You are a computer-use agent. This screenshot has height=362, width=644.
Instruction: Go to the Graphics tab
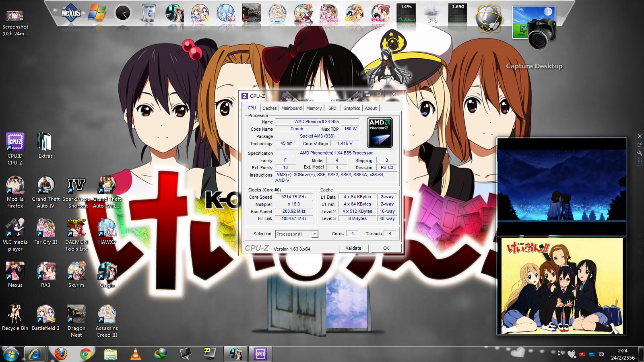click(351, 108)
